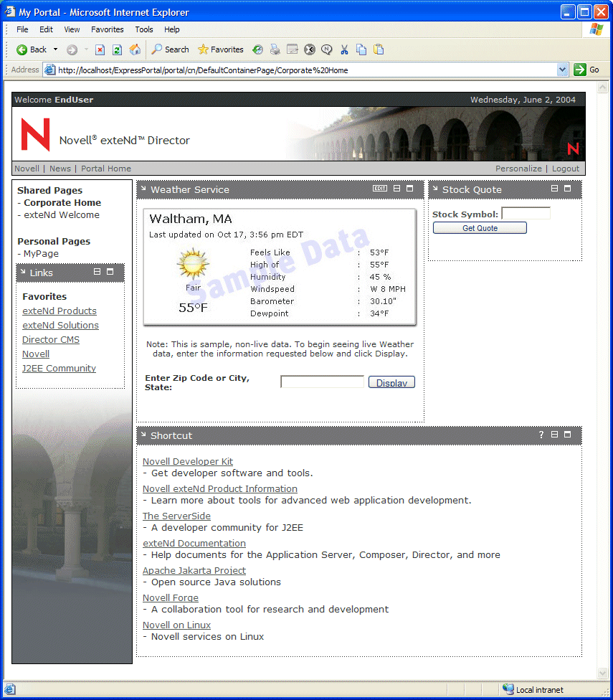This screenshot has height=700, width=613.
Task: Open J2EE Community link
Action: pyautogui.click(x=59, y=368)
